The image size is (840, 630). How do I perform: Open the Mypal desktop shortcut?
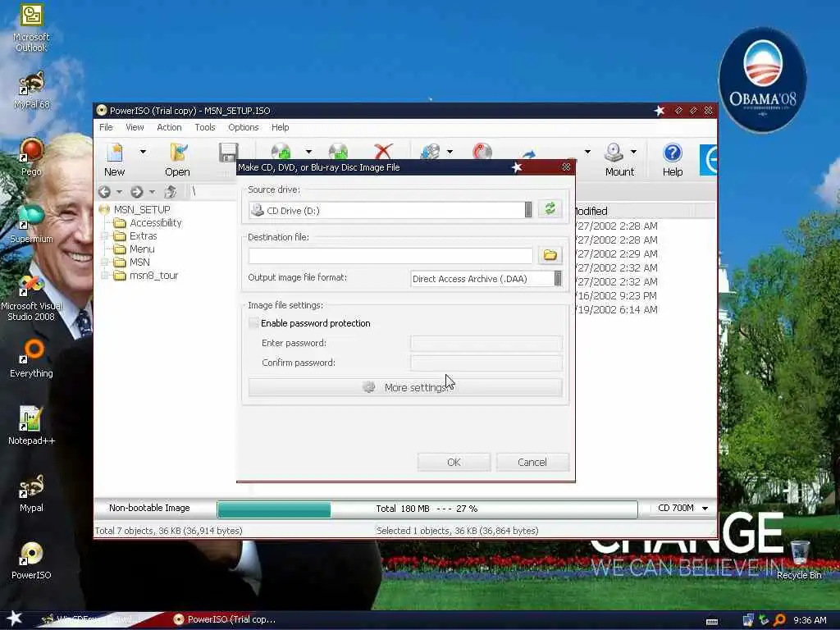pos(31,493)
